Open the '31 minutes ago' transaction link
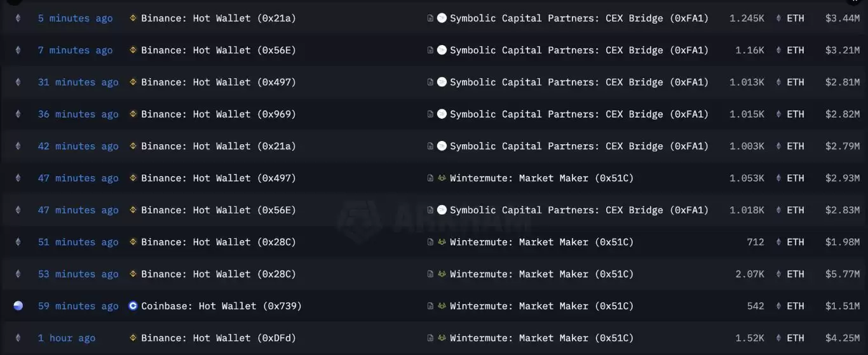The width and height of the screenshot is (868, 355). pyautogui.click(x=78, y=82)
